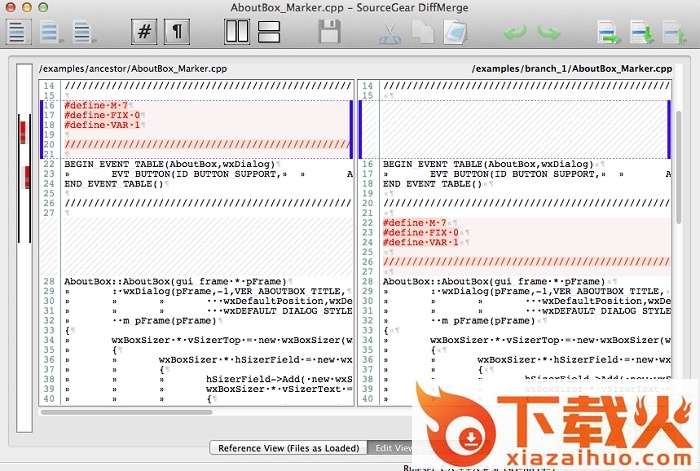
Task: Click the Save floppy disk icon
Action: tap(330, 31)
